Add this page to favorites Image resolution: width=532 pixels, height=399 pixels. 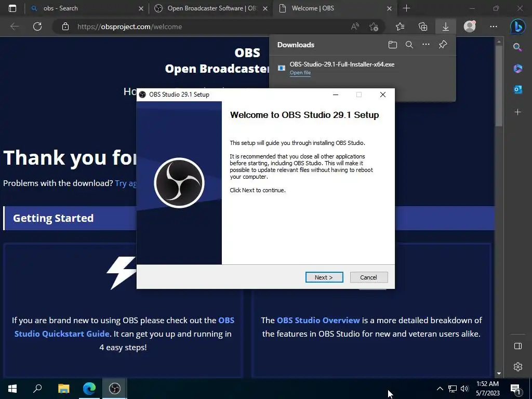pos(374,26)
